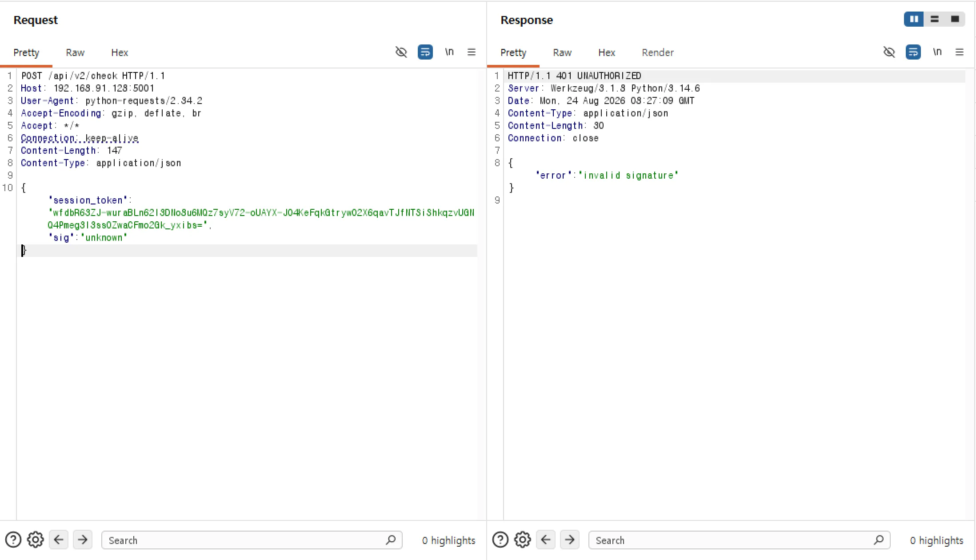Toggle line wrap icon in Response
The height and width of the screenshot is (560, 976).
[x=913, y=52]
